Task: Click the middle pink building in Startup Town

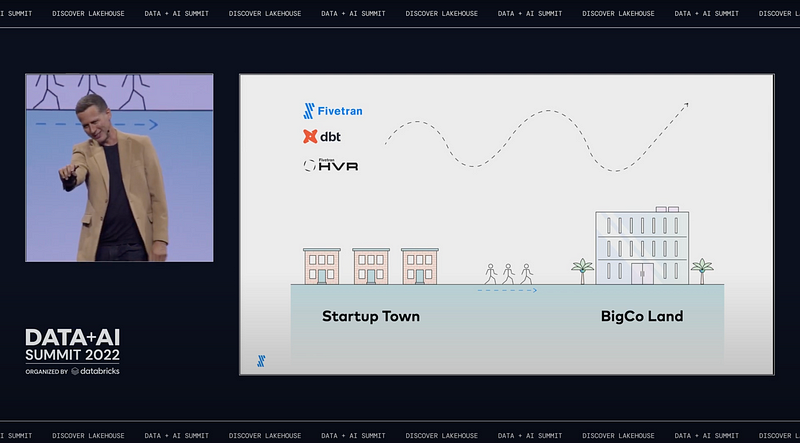Action: tap(371, 266)
